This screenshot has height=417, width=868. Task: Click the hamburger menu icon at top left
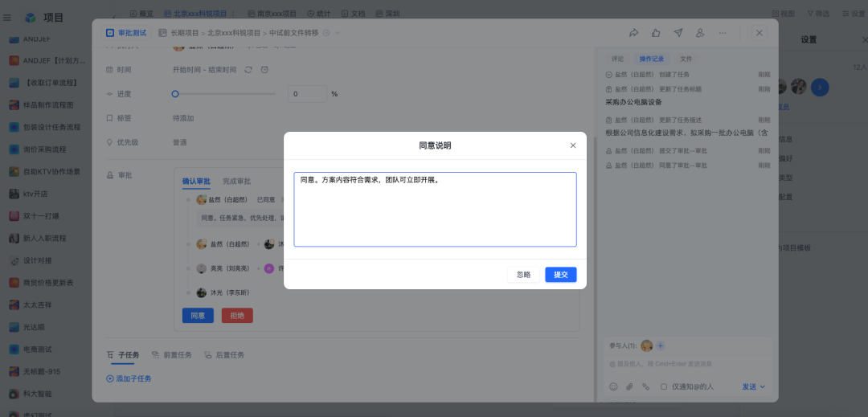point(7,18)
